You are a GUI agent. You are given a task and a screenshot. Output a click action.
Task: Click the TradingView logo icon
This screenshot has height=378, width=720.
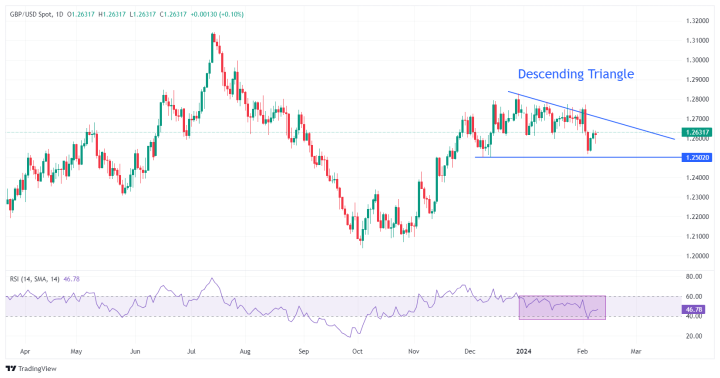point(11,368)
